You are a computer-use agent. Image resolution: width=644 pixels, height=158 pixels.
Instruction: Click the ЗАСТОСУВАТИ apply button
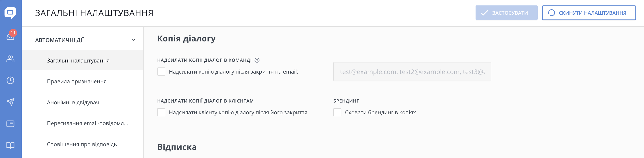point(506,13)
